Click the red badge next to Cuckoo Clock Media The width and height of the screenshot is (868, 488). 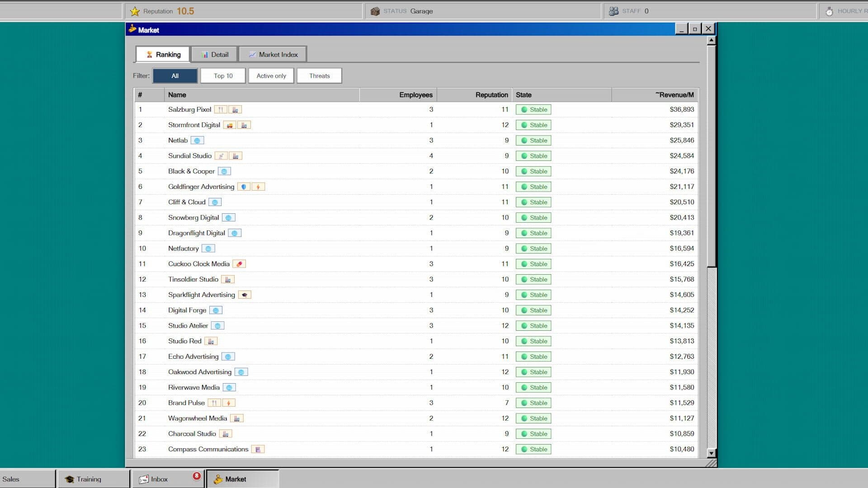[239, 264]
